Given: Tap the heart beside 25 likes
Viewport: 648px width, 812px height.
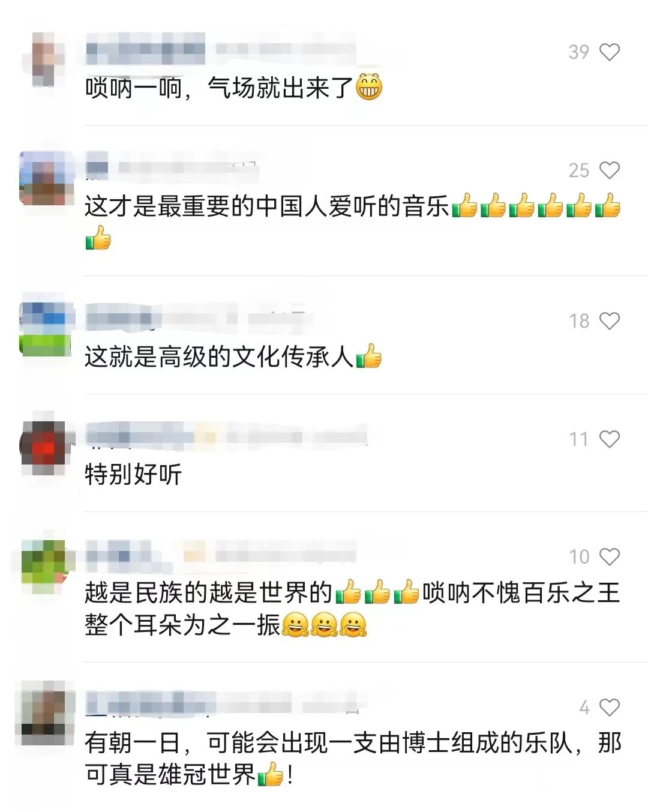Looking at the screenshot, I should coord(610,170).
